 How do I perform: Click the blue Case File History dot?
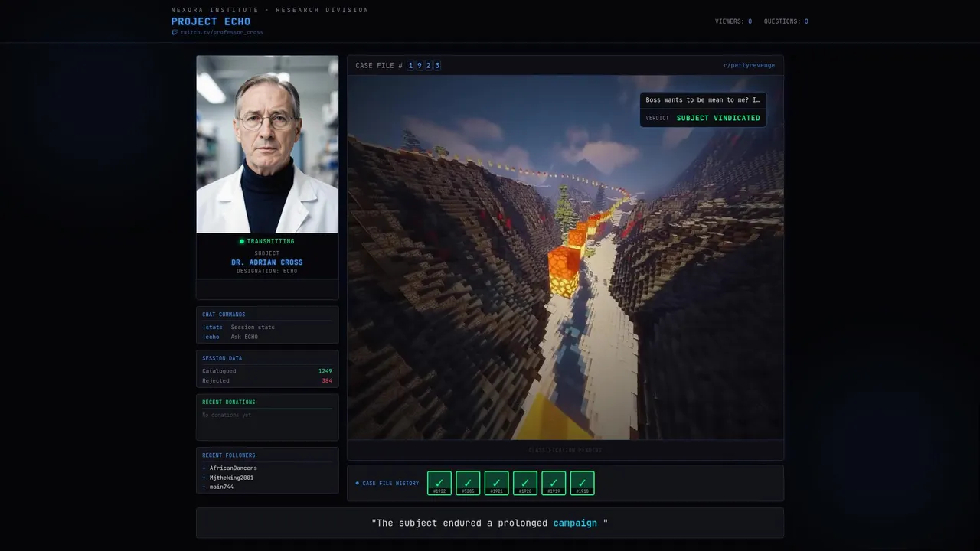(357, 483)
